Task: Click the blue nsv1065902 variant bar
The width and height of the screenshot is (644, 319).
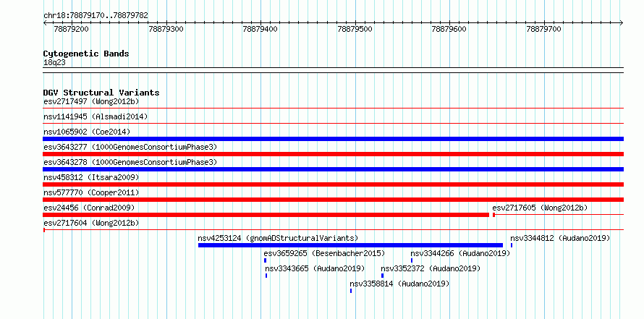Action: [334, 139]
